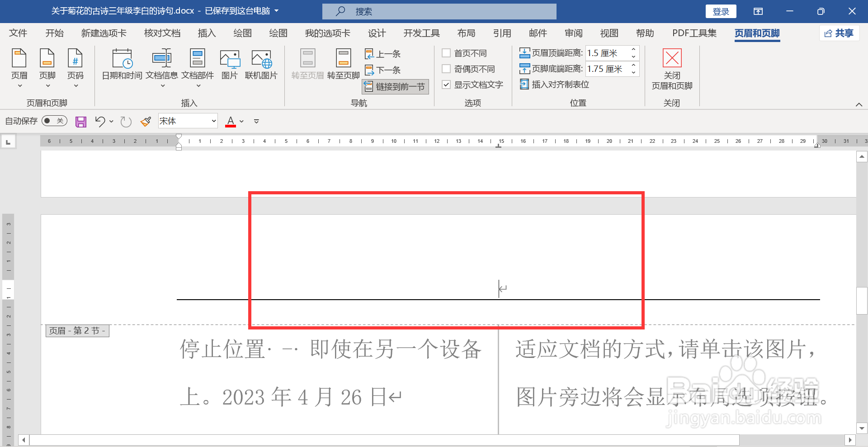Insert a 联机图片 online picture
The image size is (868, 447).
[261, 64]
